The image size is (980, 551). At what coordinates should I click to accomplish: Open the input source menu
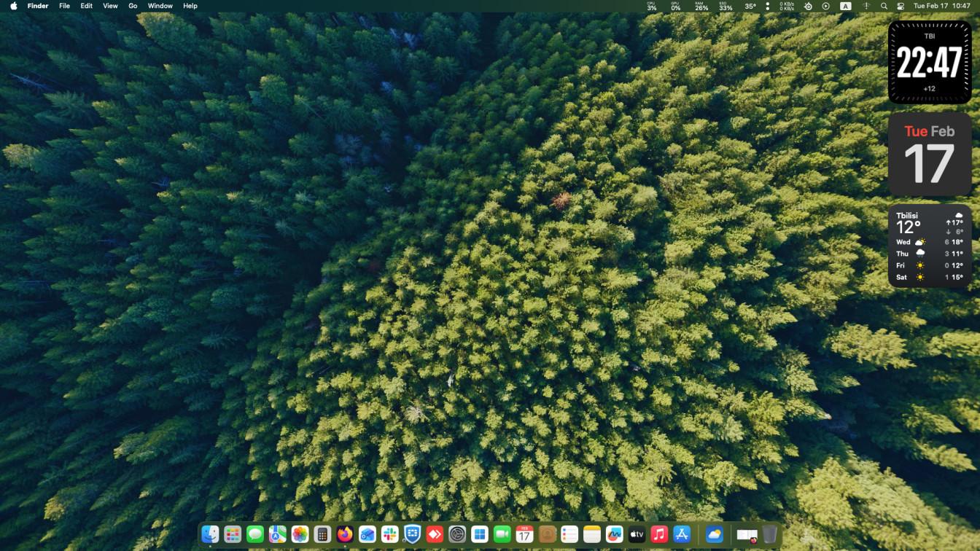pyautogui.click(x=845, y=6)
